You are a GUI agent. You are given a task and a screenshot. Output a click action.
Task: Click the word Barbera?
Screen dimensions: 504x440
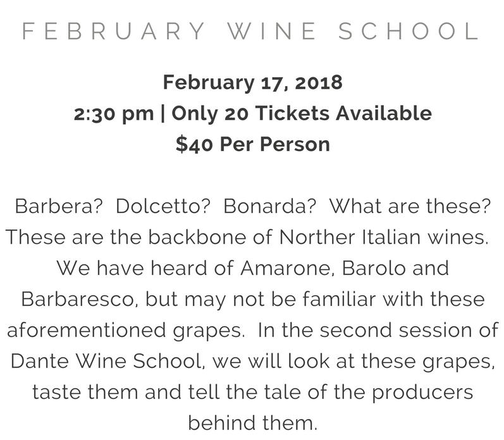click(x=59, y=206)
